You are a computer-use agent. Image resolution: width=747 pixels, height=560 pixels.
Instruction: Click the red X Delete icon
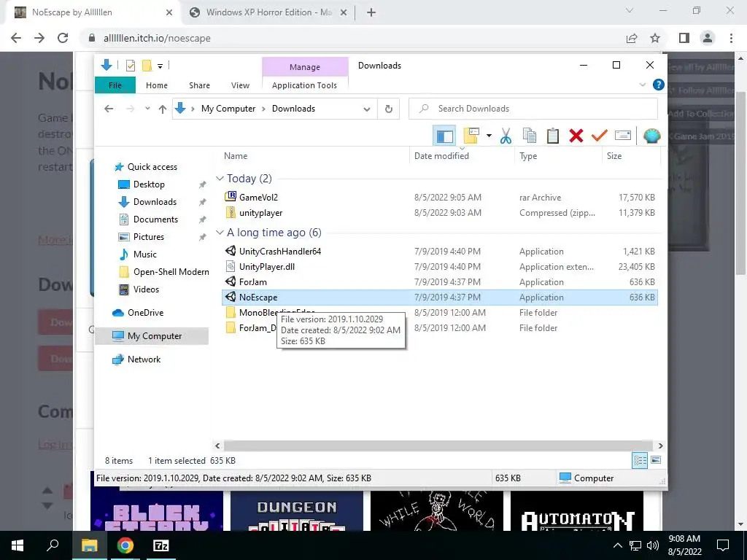576,136
